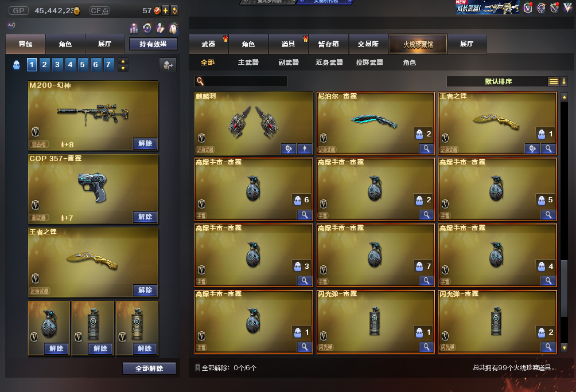Open the 火线珍藏馆 tab

pyautogui.click(x=418, y=44)
